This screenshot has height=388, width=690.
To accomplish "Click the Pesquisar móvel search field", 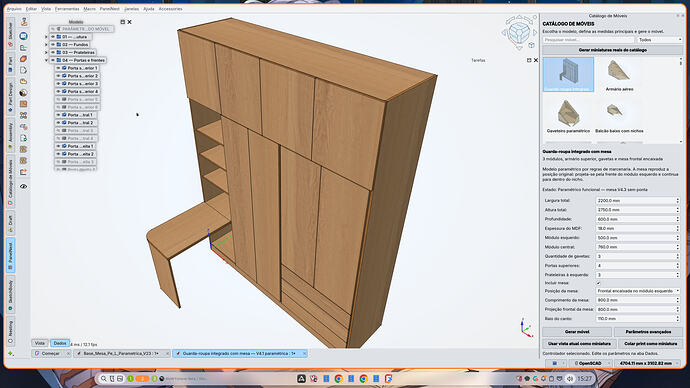I will 588,40.
